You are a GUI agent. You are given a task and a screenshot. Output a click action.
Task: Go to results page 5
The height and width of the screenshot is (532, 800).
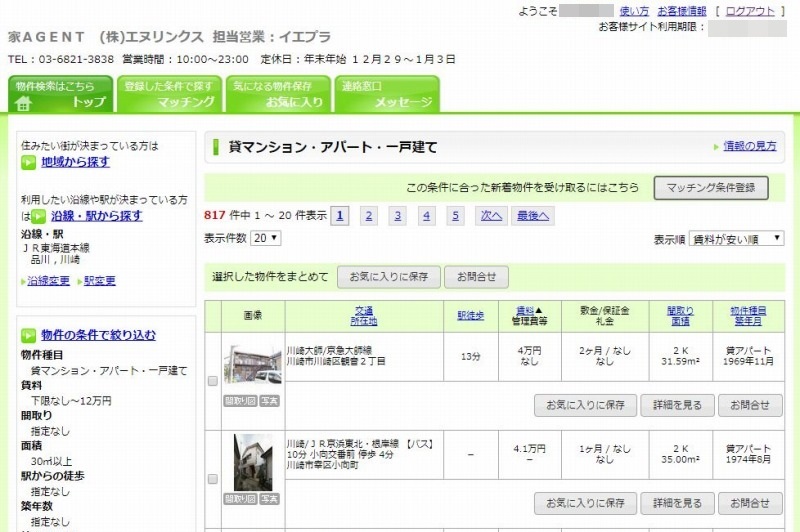point(456,216)
